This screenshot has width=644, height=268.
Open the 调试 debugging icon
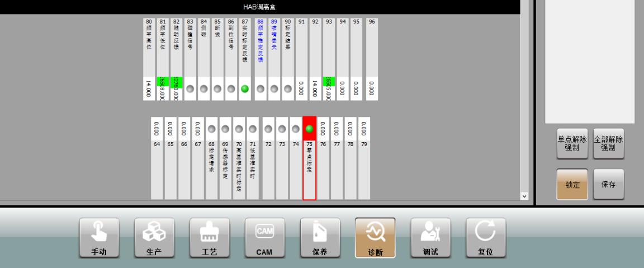point(430,237)
